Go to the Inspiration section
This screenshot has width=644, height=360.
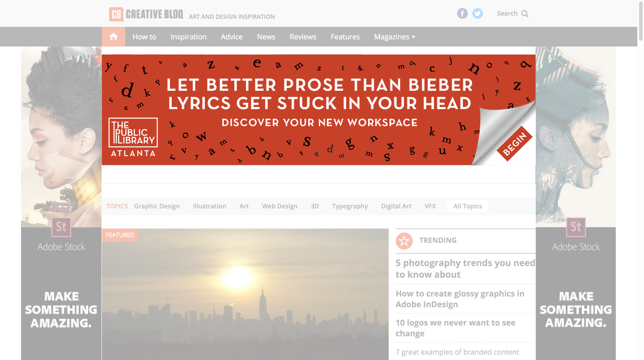[x=189, y=37]
